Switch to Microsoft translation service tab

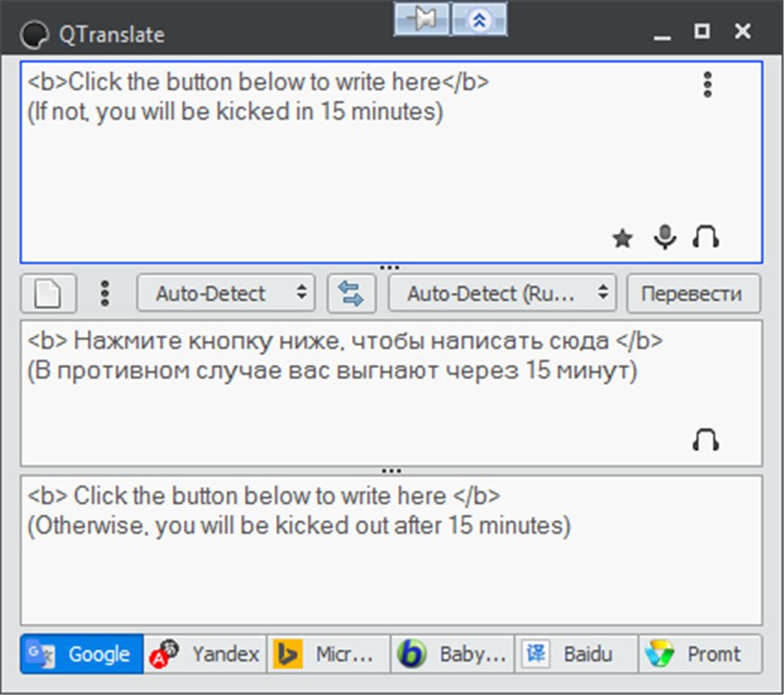328,654
